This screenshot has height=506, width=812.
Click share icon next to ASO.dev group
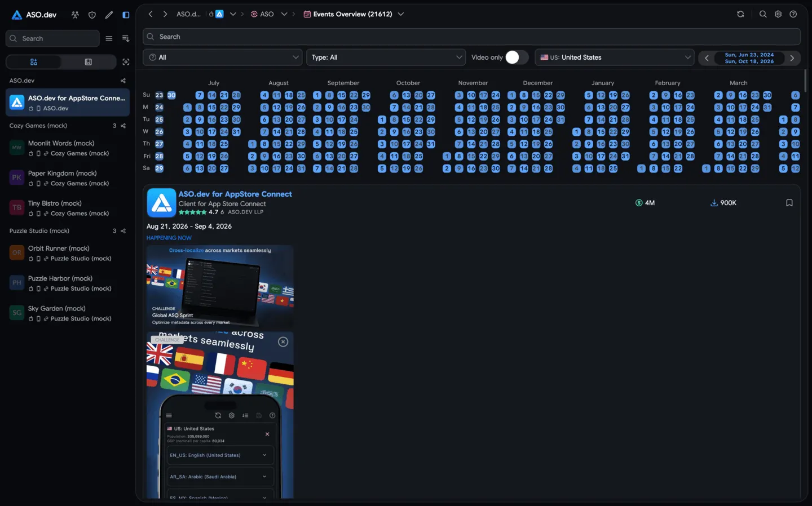point(123,81)
